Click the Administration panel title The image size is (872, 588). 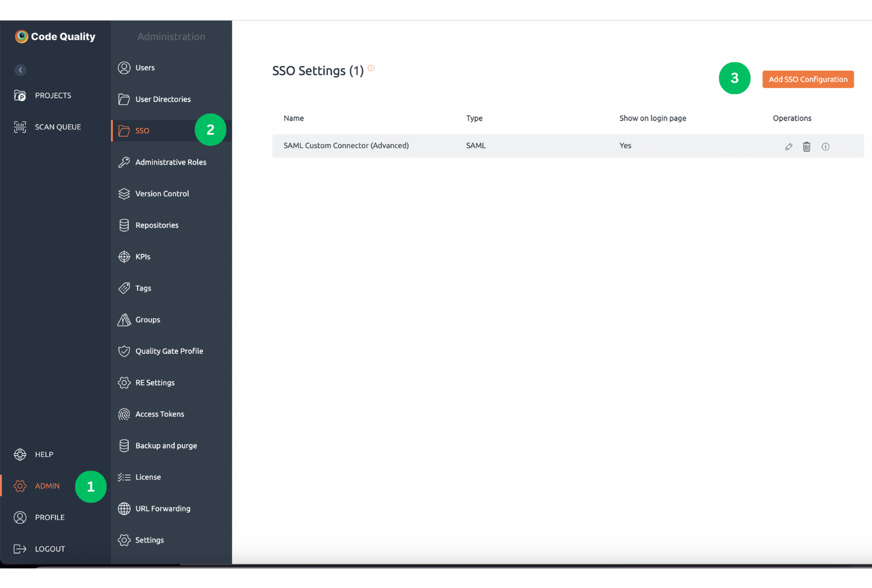tap(171, 36)
